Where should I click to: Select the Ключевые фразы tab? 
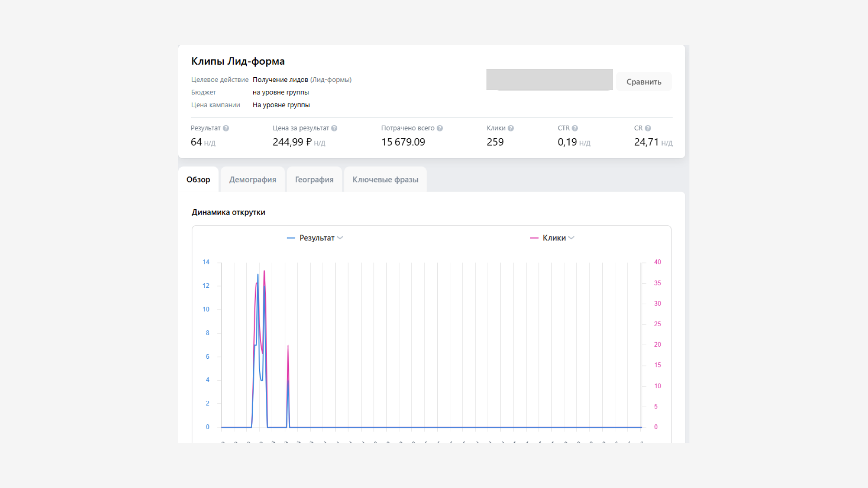[x=385, y=180]
